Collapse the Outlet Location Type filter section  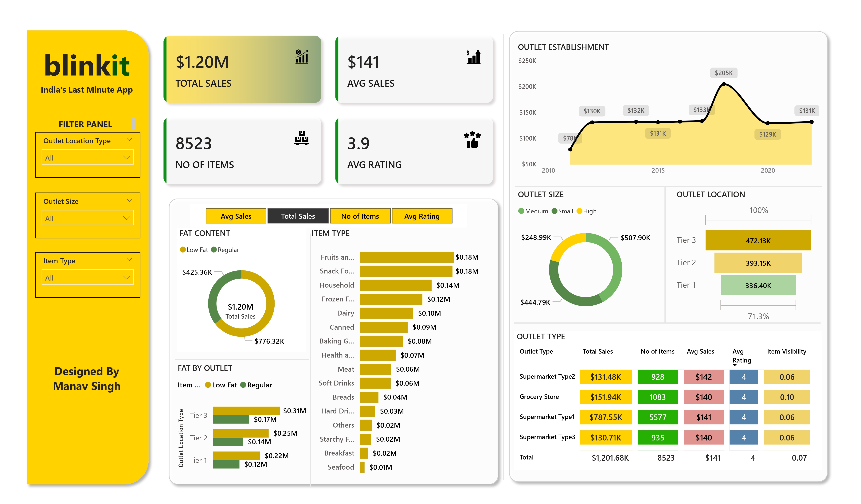[x=129, y=140]
